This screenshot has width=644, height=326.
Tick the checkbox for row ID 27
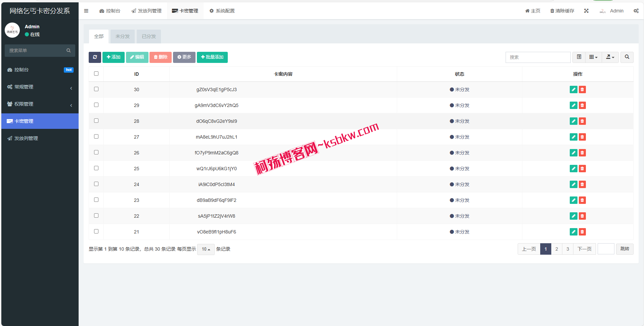(96, 137)
